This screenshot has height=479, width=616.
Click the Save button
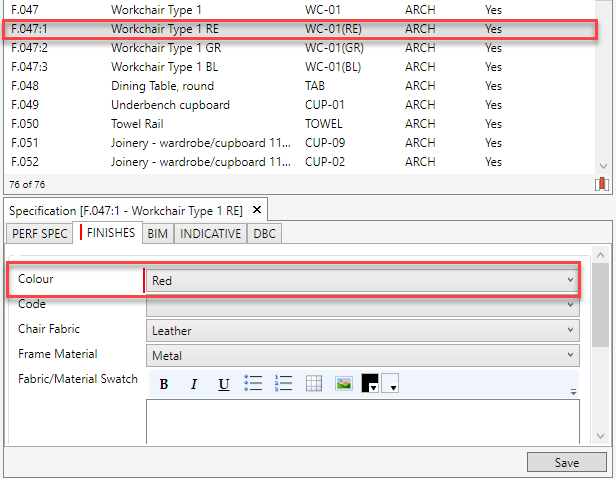pyautogui.click(x=566, y=462)
